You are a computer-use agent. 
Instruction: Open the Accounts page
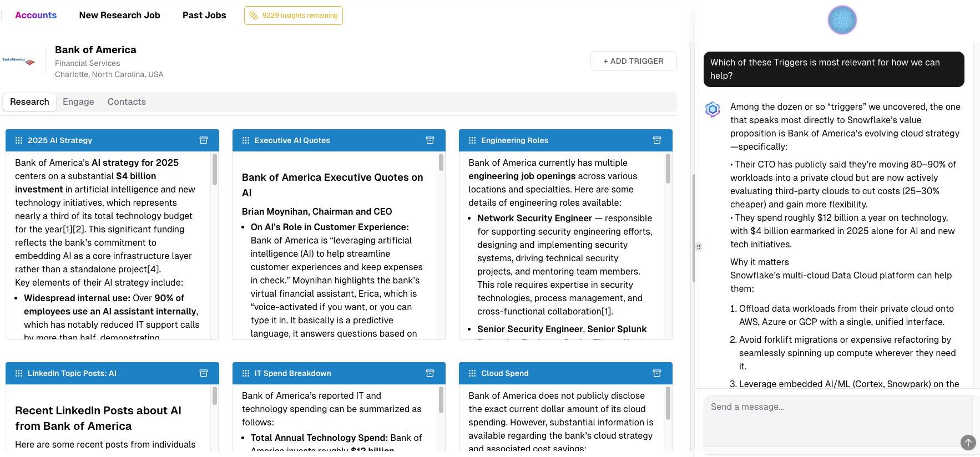point(36,16)
